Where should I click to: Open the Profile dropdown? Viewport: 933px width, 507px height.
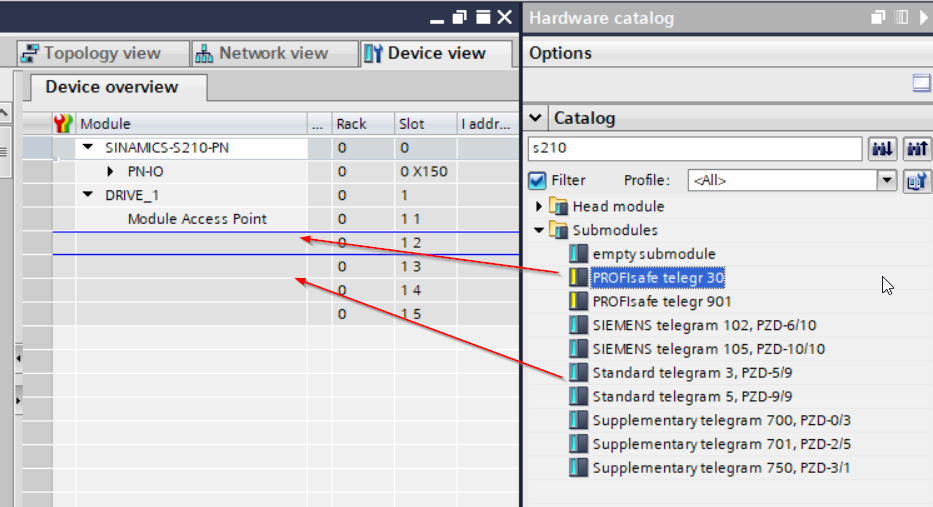887,180
